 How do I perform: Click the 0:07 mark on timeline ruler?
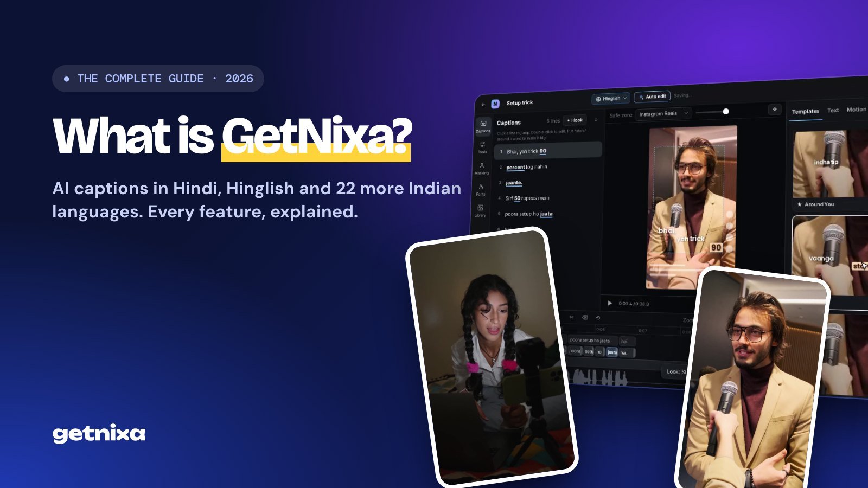tap(642, 330)
